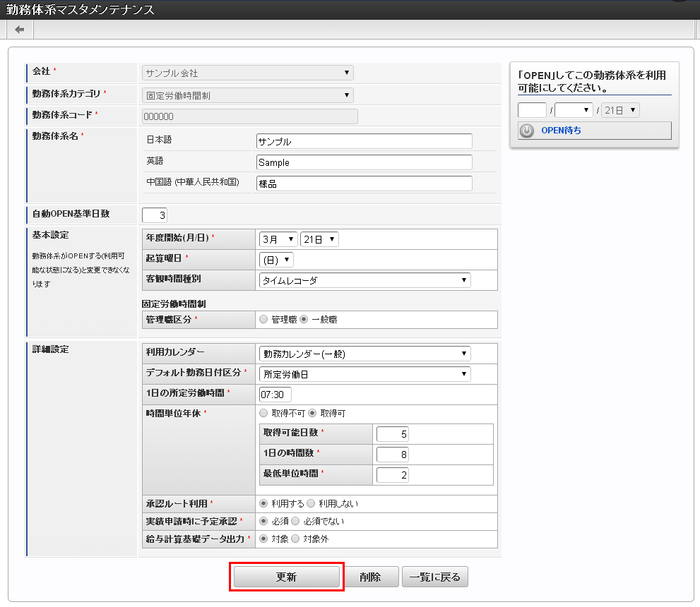Open the 年度開始 month dropdown showing 3月
This screenshot has height=607, width=700.
tap(278, 239)
